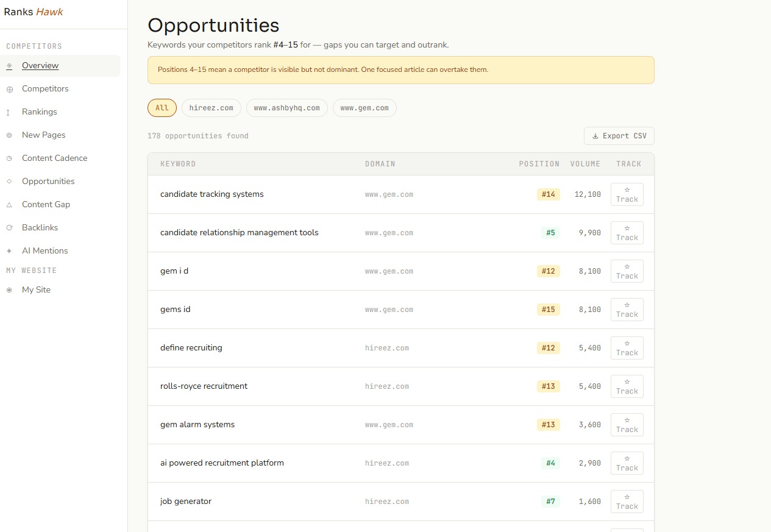
Task: Select the All filter chip
Action: pyautogui.click(x=162, y=108)
